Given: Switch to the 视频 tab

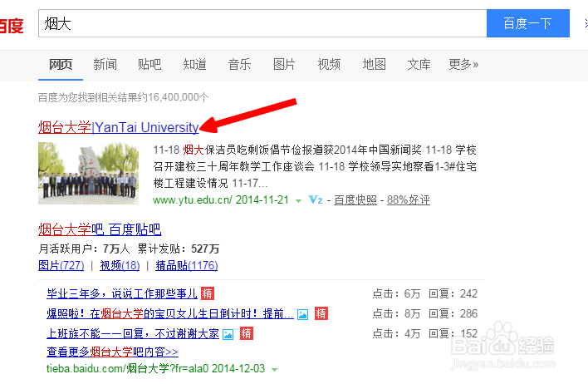Looking at the screenshot, I should 329,64.
